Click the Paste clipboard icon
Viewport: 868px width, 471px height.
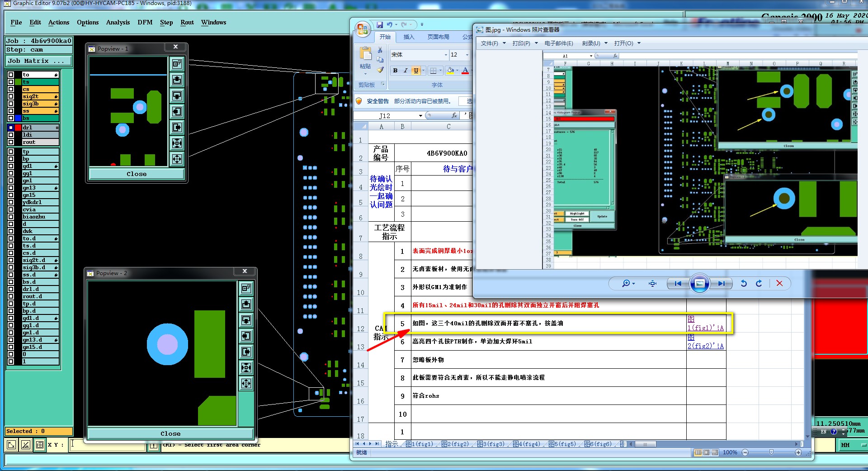click(x=365, y=54)
